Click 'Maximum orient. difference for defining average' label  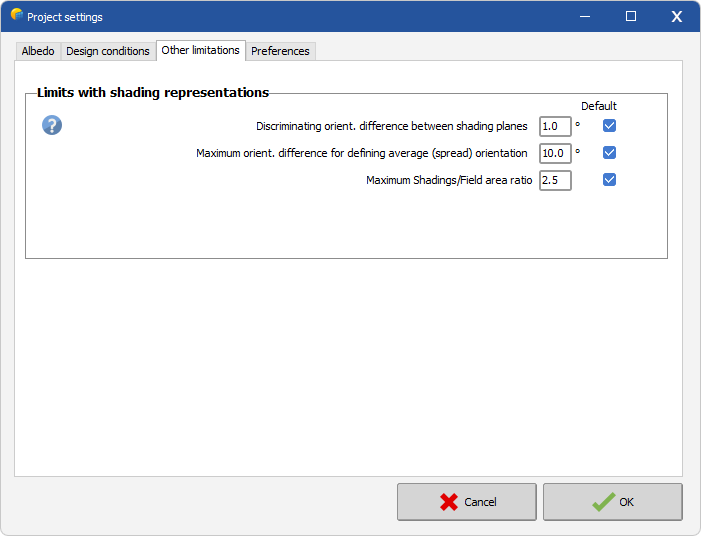pyautogui.click(x=362, y=153)
